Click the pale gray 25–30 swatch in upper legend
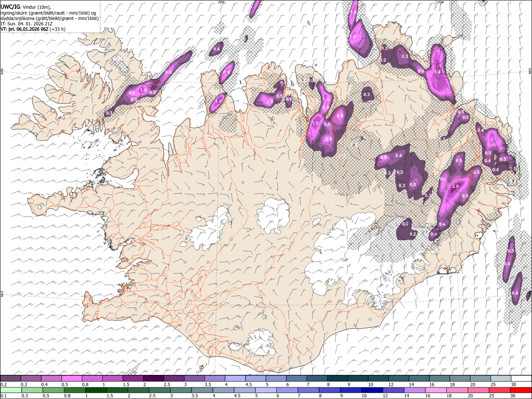532x399 pixels. coord(500,379)
